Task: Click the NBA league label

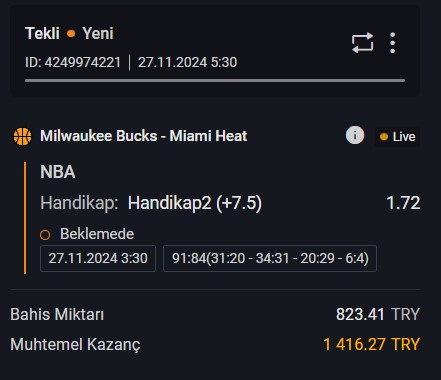Action: click(58, 172)
